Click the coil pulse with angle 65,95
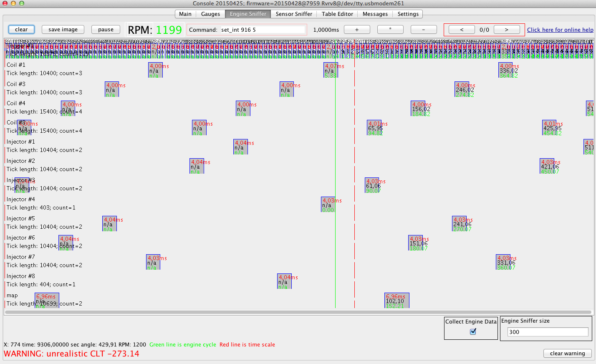 tap(374, 128)
